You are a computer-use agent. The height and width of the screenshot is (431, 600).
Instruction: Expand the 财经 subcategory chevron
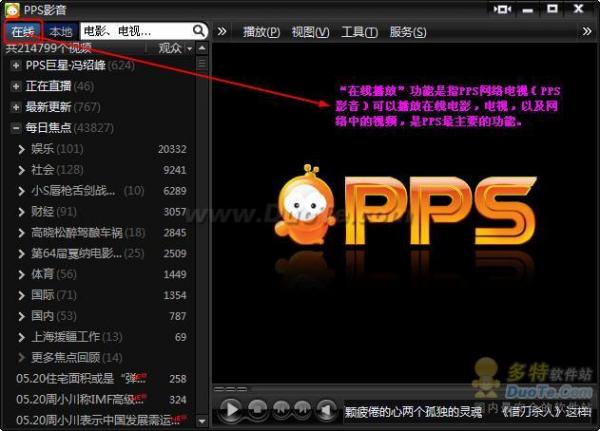(21, 212)
